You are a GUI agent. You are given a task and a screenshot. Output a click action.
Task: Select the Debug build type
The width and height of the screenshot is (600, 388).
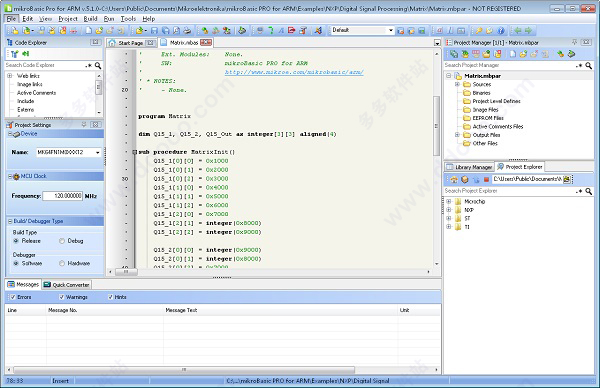(x=62, y=241)
